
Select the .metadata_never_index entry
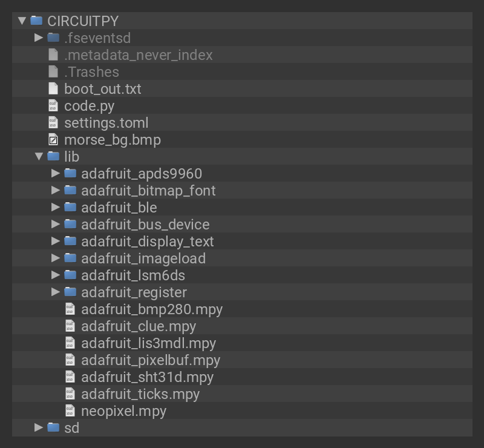(x=138, y=55)
